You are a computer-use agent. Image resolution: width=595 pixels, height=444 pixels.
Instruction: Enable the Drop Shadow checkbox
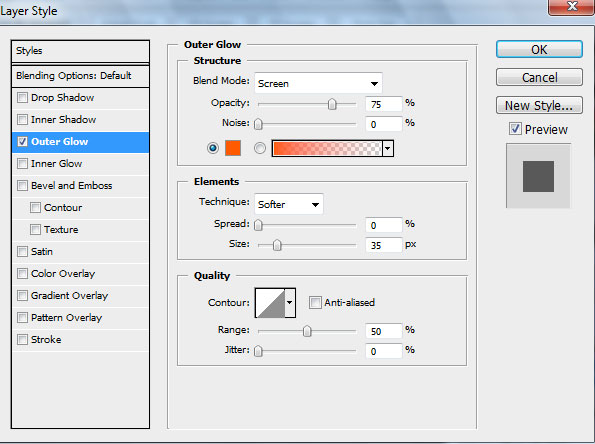click(x=22, y=98)
